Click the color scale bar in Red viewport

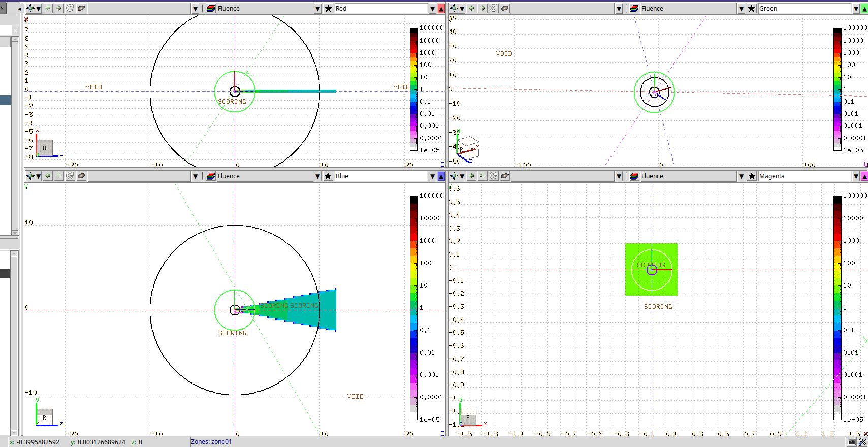413,89
